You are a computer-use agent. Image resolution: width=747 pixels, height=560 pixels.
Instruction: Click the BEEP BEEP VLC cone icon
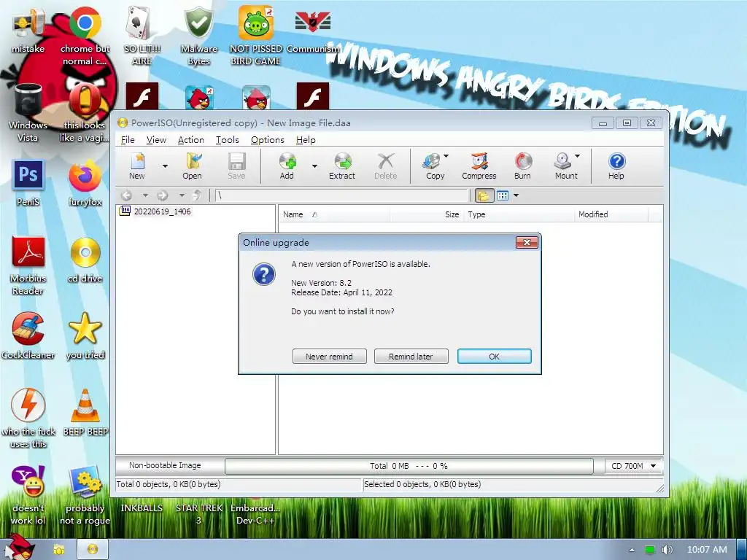(85, 413)
